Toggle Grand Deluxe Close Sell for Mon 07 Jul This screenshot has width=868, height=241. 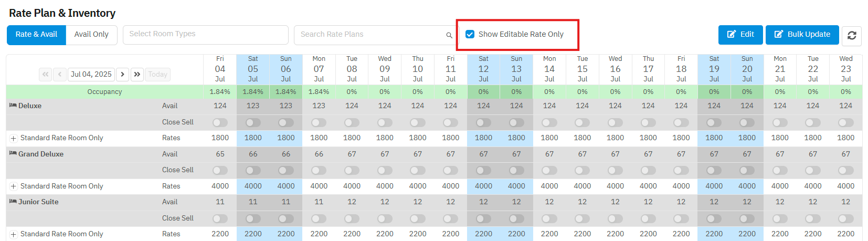click(x=319, y=170)
